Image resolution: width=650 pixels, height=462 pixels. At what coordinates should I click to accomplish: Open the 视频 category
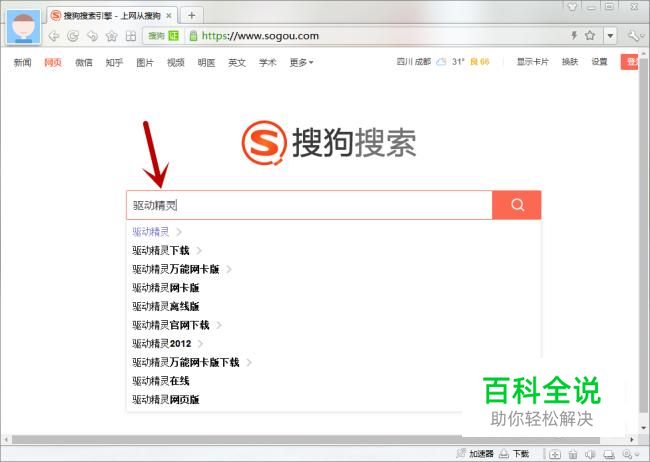176,63
